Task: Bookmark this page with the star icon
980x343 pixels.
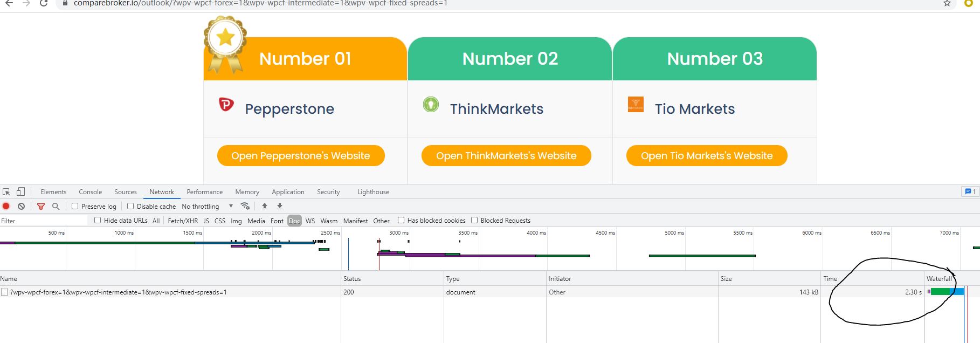Action: [x=947, y=3]
